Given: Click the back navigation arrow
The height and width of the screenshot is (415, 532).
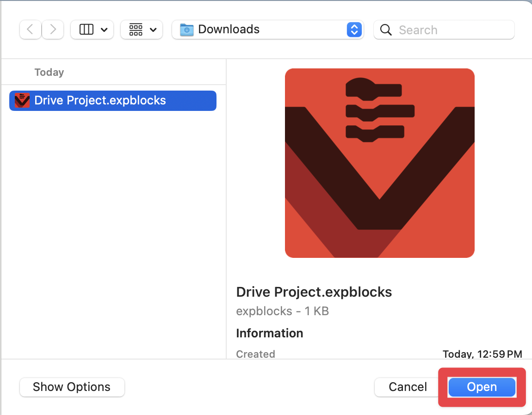Looking at the screenshot, I should click(30, 29).
